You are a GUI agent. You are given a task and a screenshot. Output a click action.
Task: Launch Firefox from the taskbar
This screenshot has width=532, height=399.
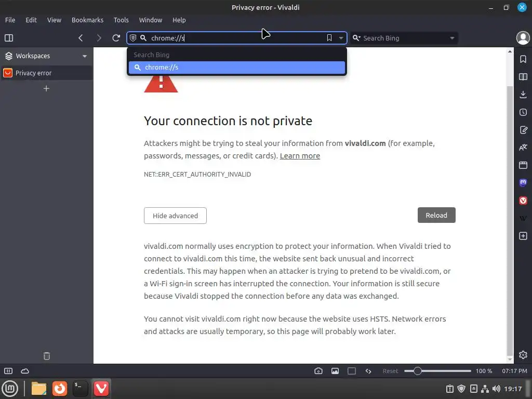pyautogui.click(x=60, y=389)
